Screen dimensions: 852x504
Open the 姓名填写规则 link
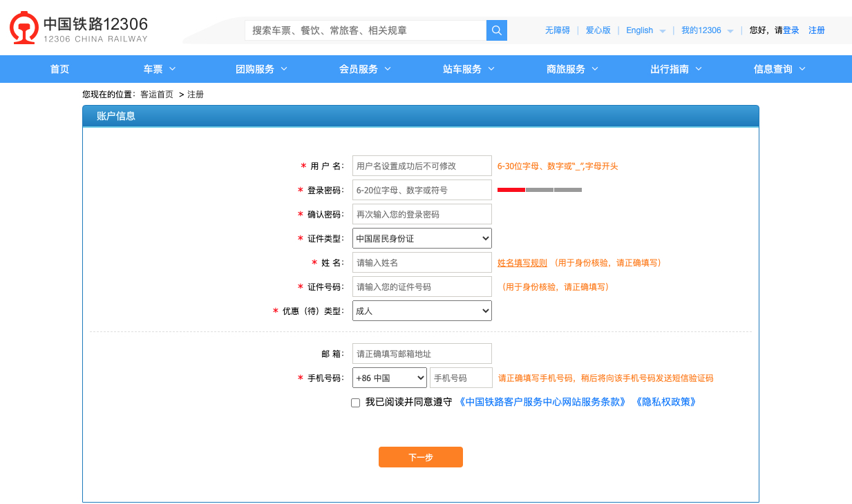[x=522, y=263]
